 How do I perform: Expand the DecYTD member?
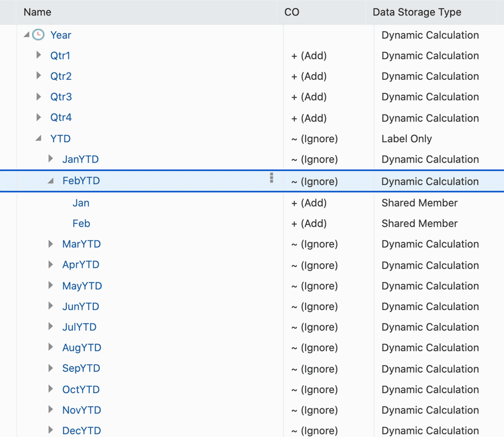point(50,431)
